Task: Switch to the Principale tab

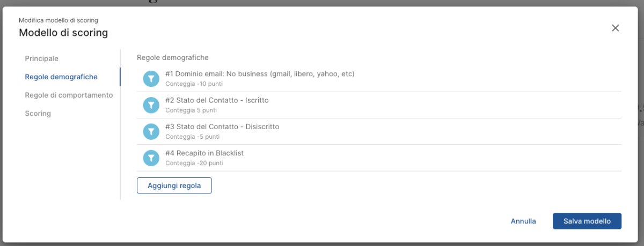Action: pos(42,58)
